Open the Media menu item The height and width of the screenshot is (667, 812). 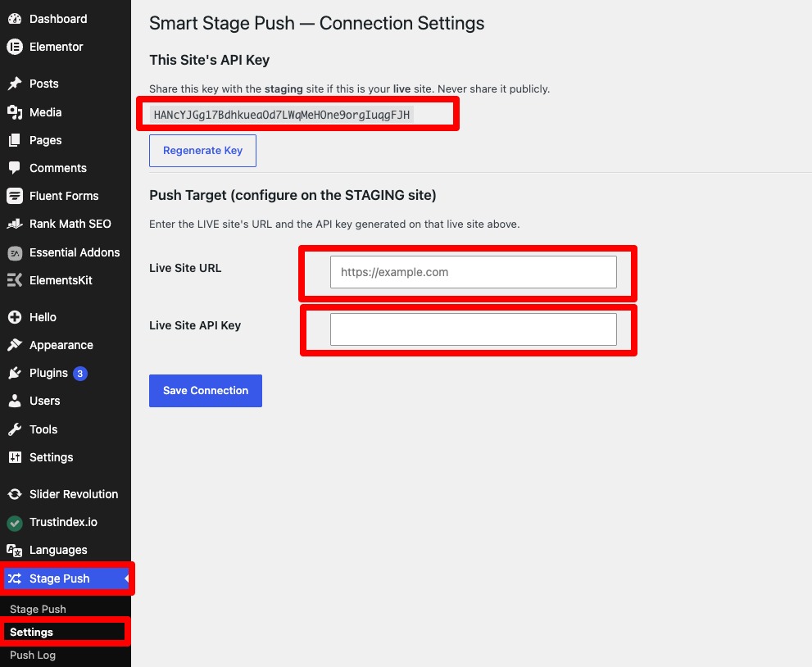tap(46, 112)
